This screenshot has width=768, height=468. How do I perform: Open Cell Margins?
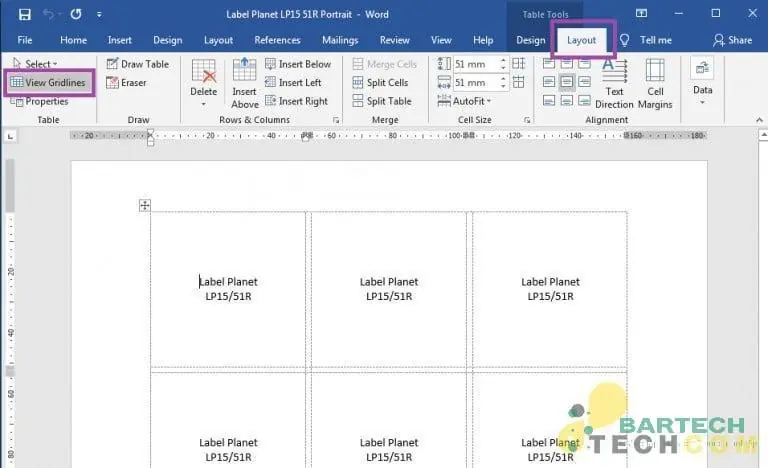click(x=655, y=84)
